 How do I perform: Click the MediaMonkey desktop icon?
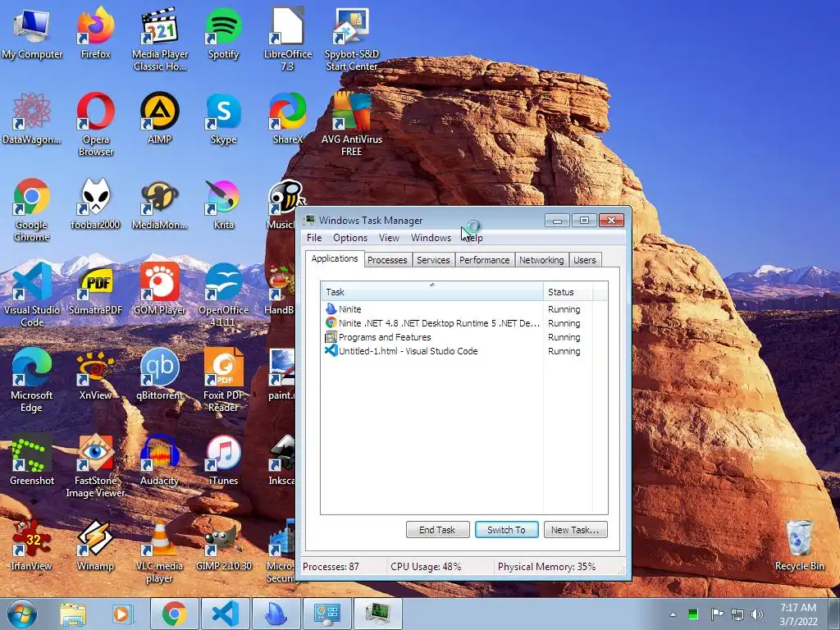[160, 204]
